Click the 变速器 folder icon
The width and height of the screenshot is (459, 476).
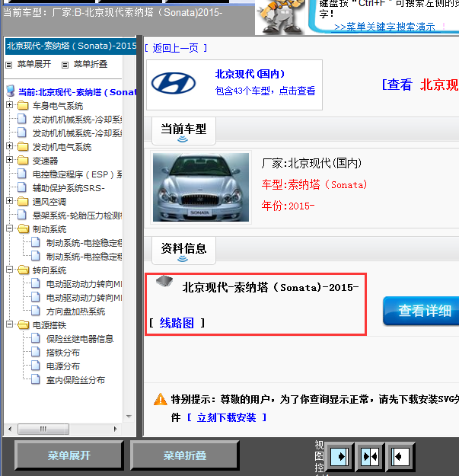pyautogui.click(x=23, y=160)
